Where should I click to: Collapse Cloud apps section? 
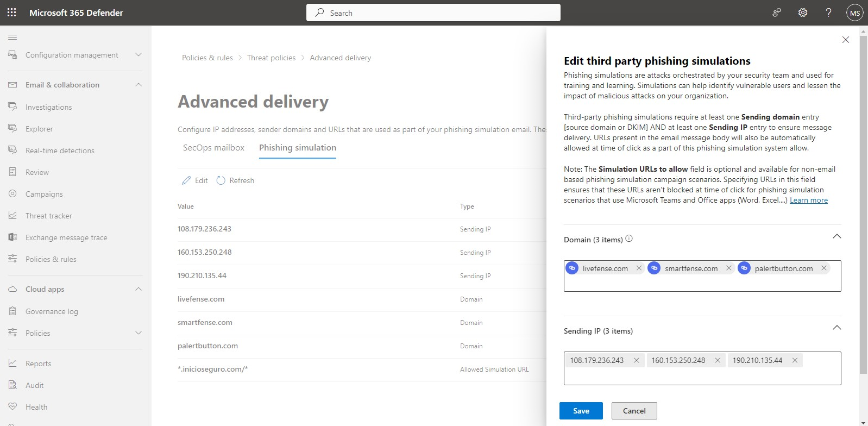click(x=139, y=289)
